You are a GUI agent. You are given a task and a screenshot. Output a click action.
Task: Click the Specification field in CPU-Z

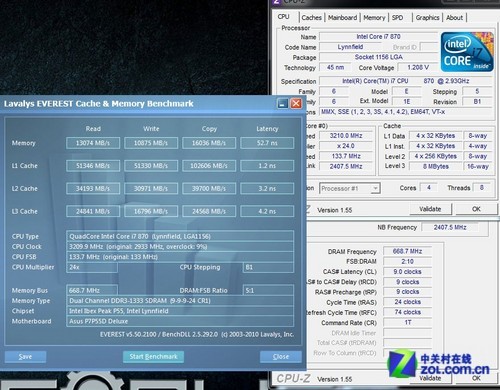click(406, 81)
